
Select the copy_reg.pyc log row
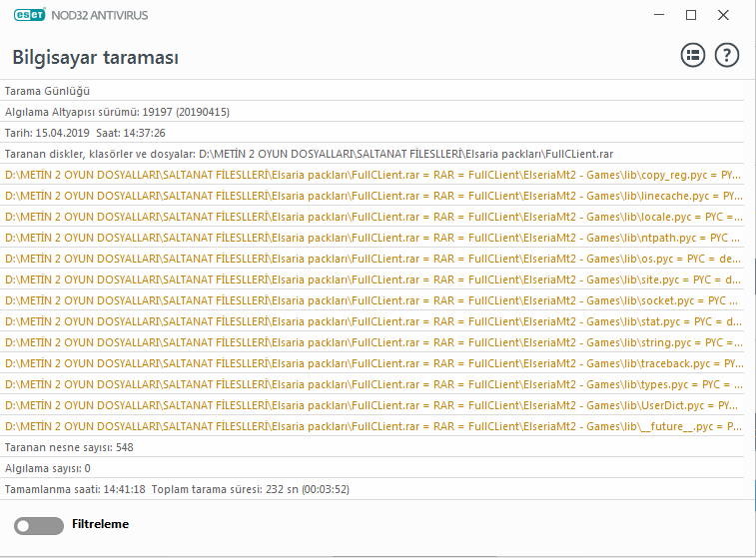(373, 175)
